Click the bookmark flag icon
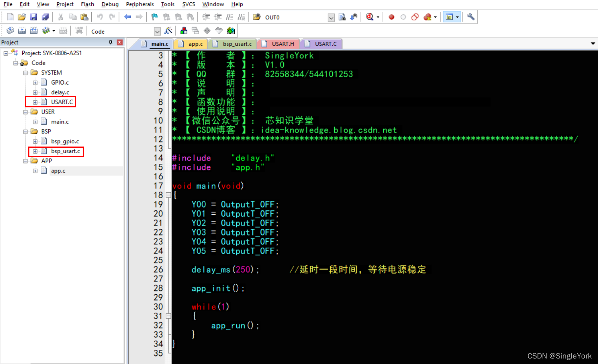 (x=155, y=17)
